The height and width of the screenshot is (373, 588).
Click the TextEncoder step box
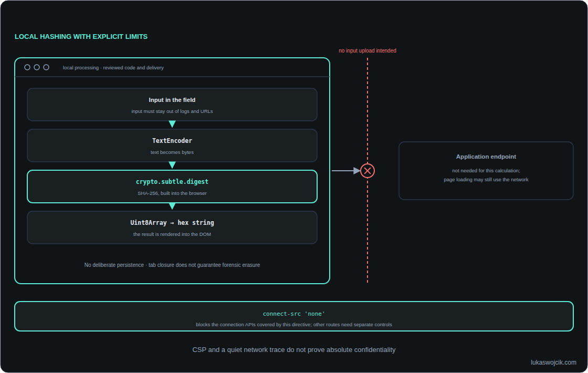coord(172,146)
